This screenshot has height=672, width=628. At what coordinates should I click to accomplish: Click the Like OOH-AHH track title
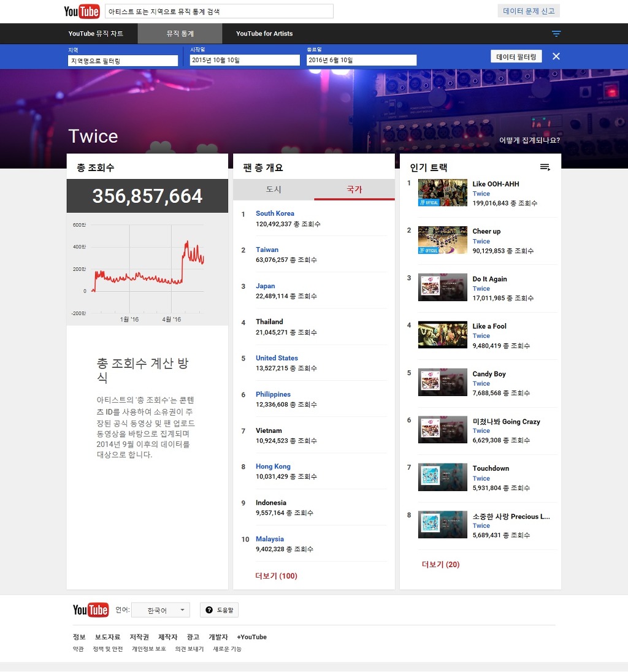496,184
